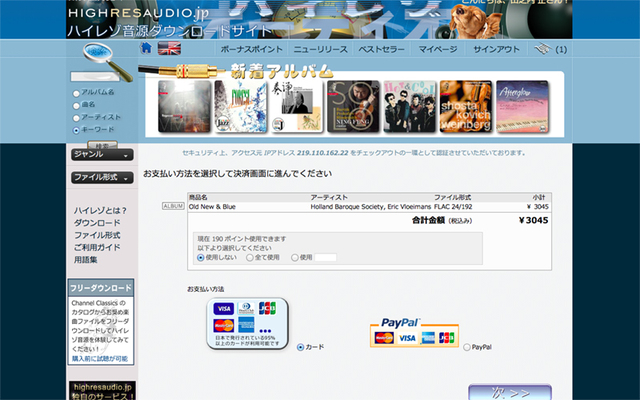The width and height of the screenshot is (640, 400).
Task: Click the フリーダウンロード panel header
Action: pos(101,288)
